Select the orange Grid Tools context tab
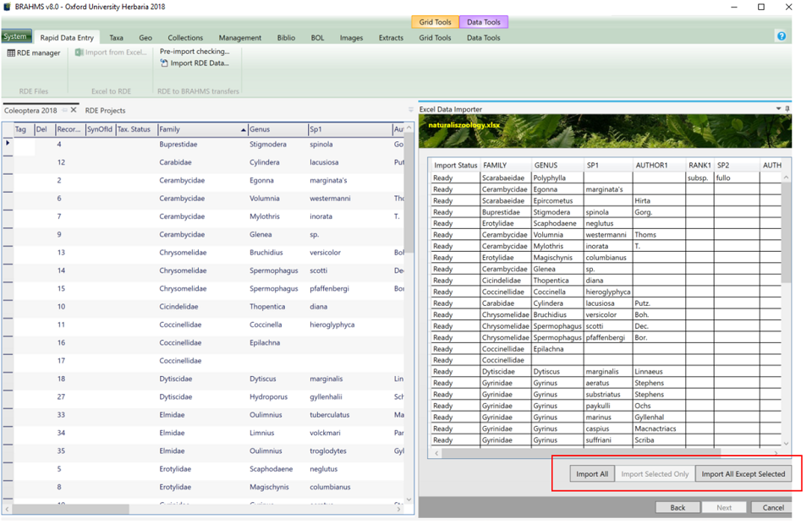The height and width of the screenshot is (524, 812). pyautogui.click(x=435, y=22)
